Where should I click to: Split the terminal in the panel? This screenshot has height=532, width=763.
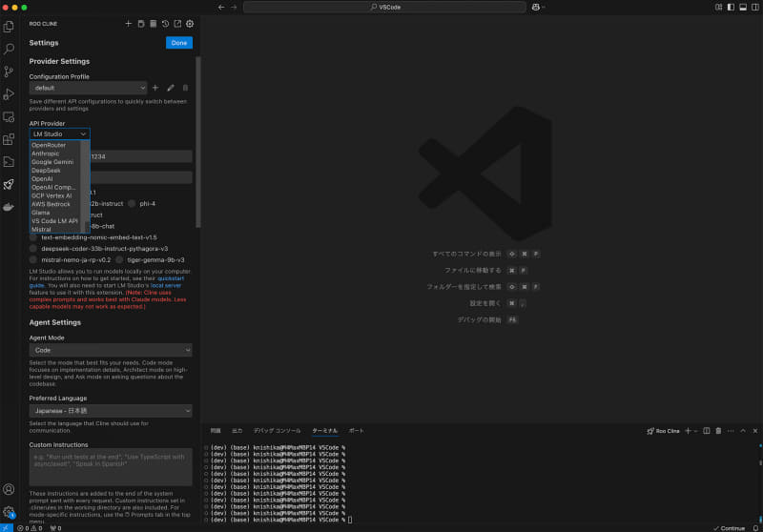coord(707,431)
